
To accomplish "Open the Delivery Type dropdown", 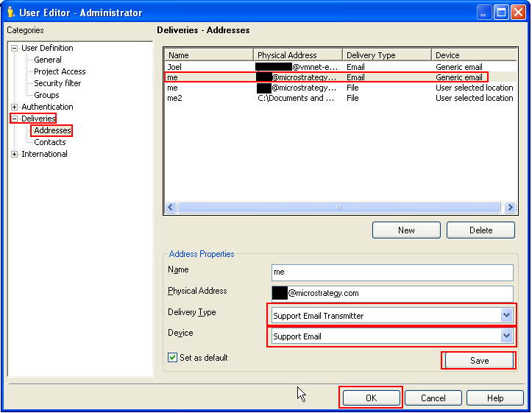I will 506,316.
